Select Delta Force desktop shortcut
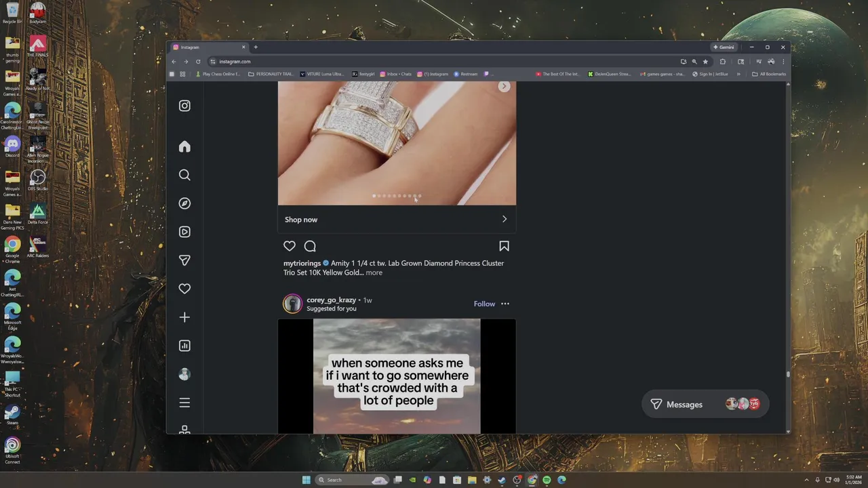 38,213
